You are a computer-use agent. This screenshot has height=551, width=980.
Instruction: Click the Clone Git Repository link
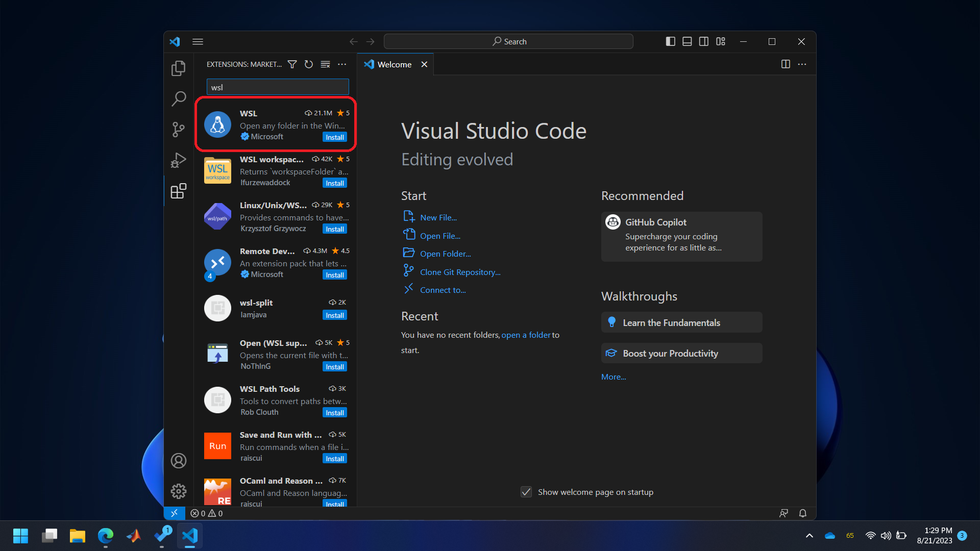tap(460, 272)
